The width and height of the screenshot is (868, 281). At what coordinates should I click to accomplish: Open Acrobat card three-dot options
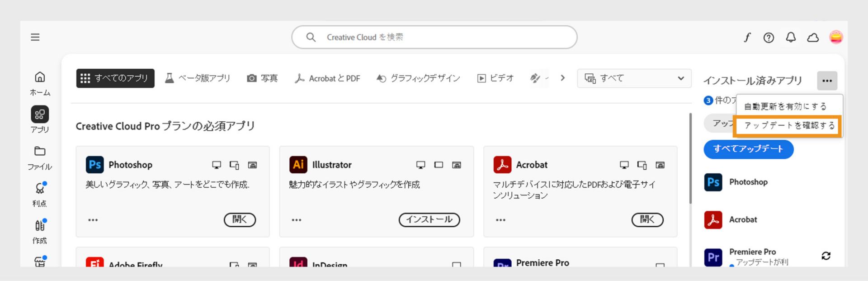pyautogui.click(x=500, y=220)
